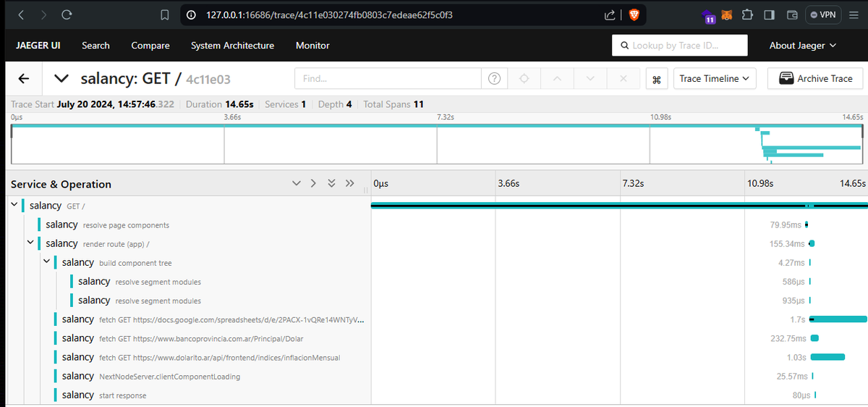This screenshot has width=868, height=407.
Task: Open Brave wallet icon
Action: 792,14
